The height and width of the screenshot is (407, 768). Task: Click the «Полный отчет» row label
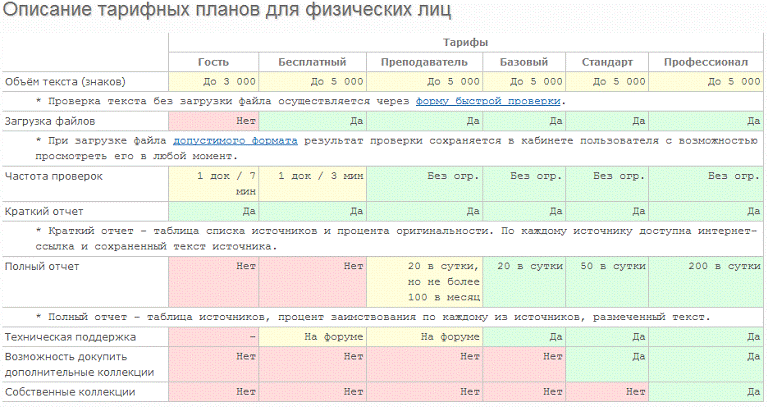coord(42,266)
